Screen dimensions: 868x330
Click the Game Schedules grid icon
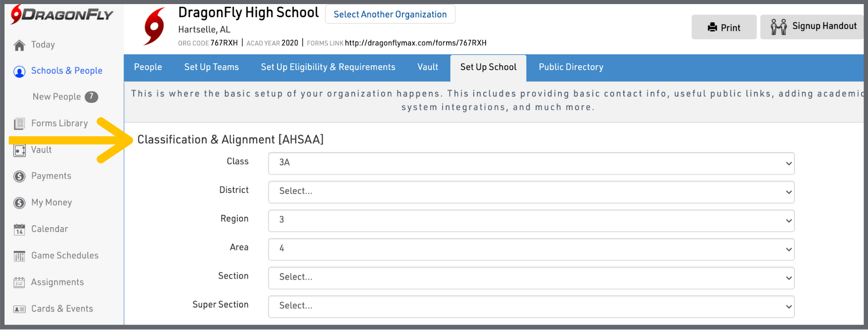19,256
